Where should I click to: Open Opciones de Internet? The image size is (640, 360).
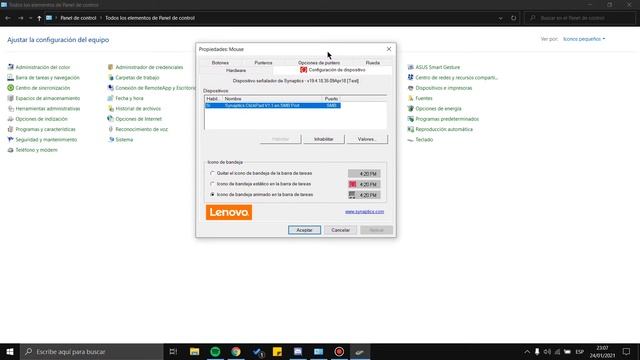click(135, 119)
